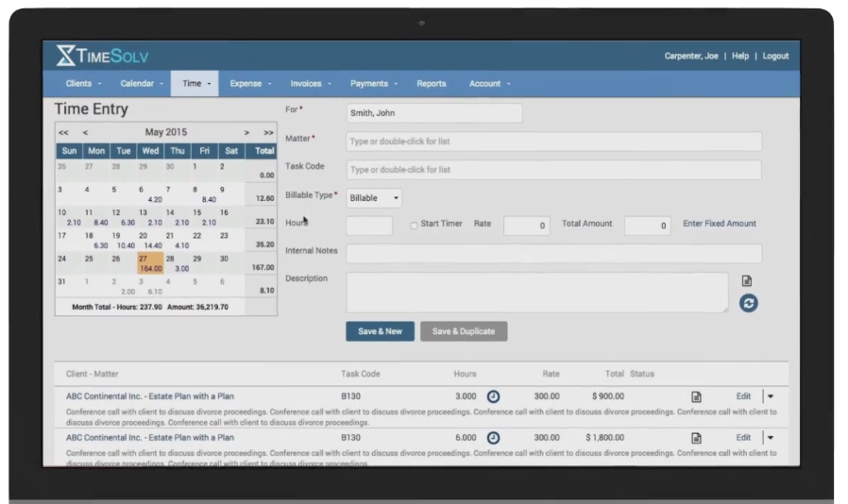Open the description template document icon

coord(747,280)
